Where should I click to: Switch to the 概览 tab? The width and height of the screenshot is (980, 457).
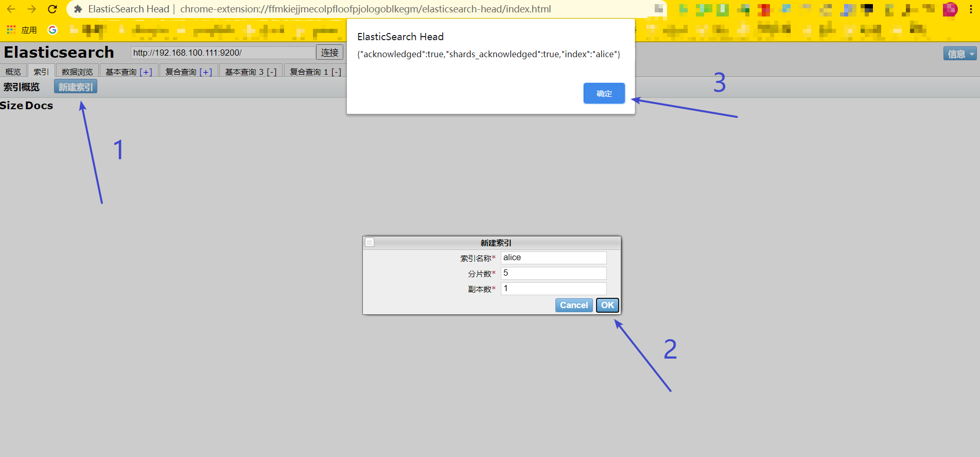(x=13, y=72)
